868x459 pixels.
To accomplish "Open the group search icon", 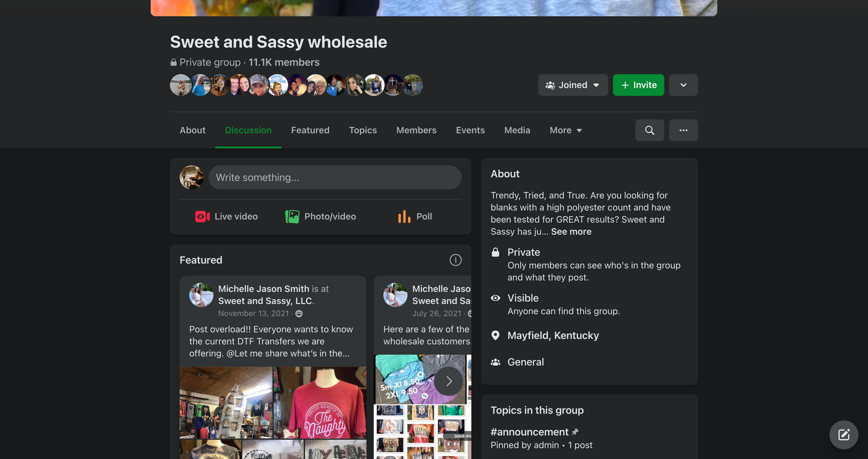I will pyautogui.click(x=650, y=130).
